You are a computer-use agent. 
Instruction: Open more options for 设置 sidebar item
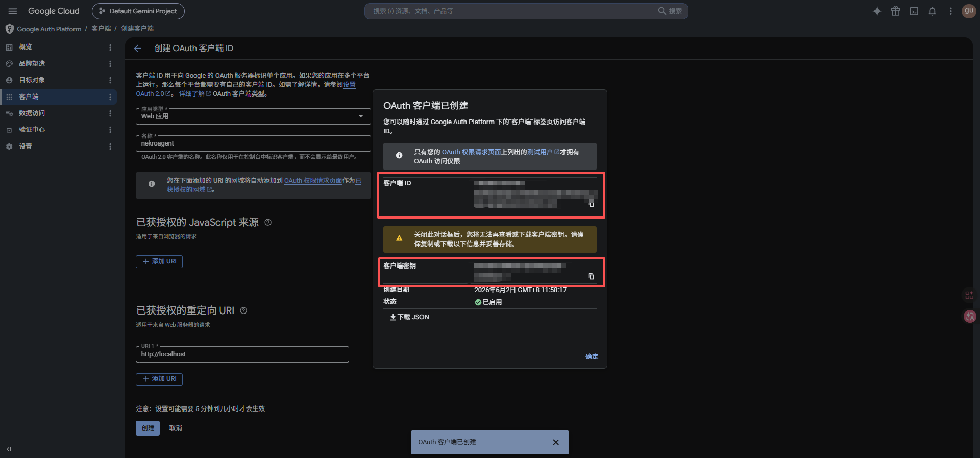pos(110,147)
